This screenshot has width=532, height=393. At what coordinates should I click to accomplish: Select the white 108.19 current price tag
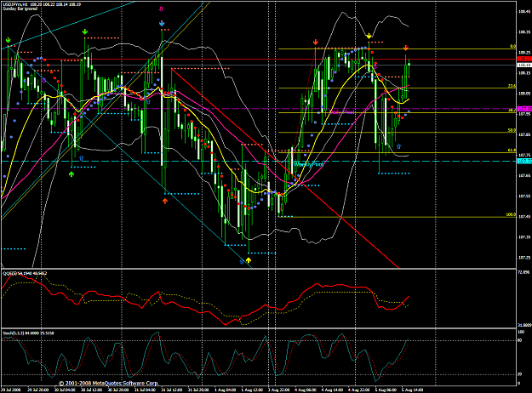point(524,65)
